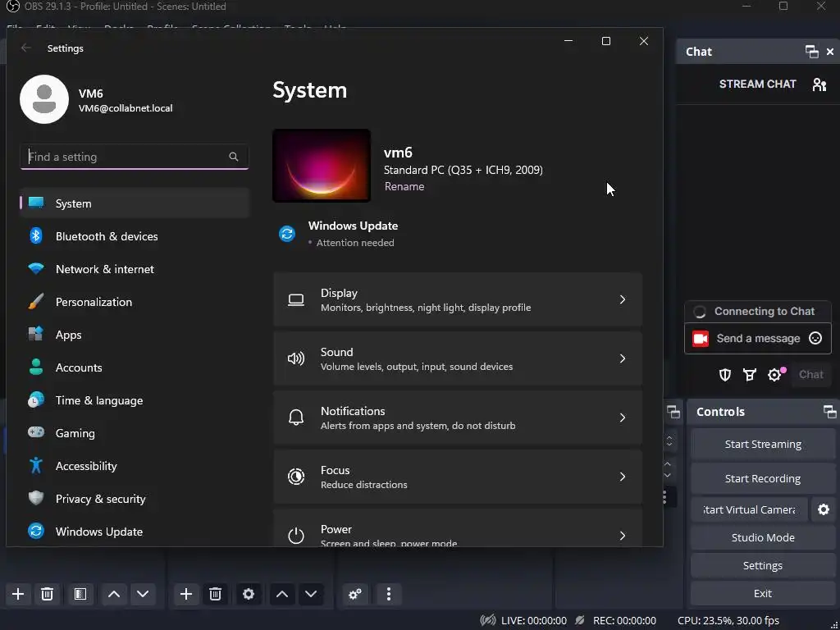Select Apps in Settings sidebar
This screenshot has width=840, height=630.
point(135,335)
